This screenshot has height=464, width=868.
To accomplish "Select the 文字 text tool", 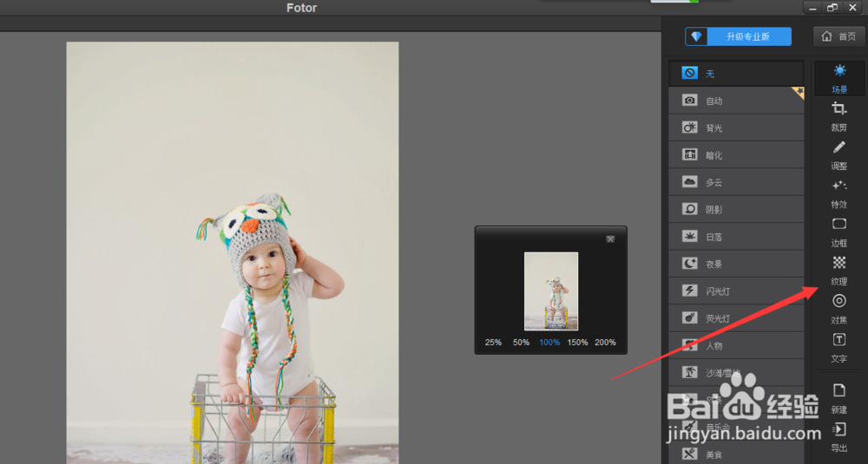I will (839, 345).
